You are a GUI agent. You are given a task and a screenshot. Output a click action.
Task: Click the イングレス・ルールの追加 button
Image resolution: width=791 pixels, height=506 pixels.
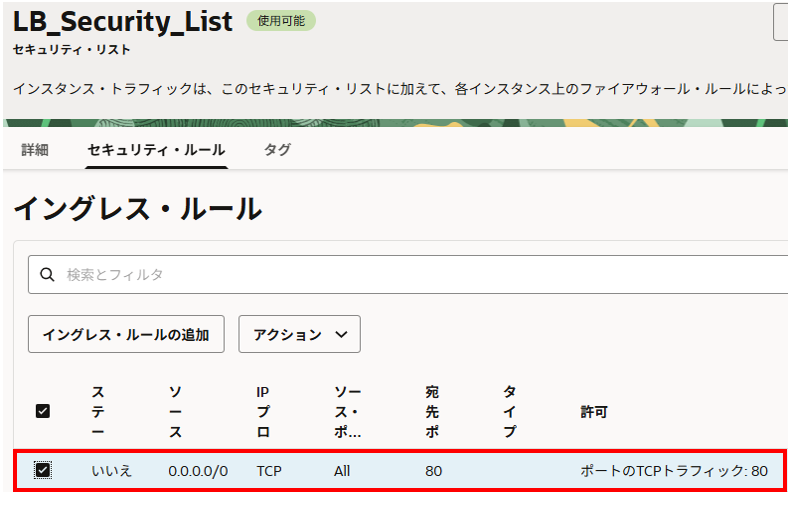(126, 335)
